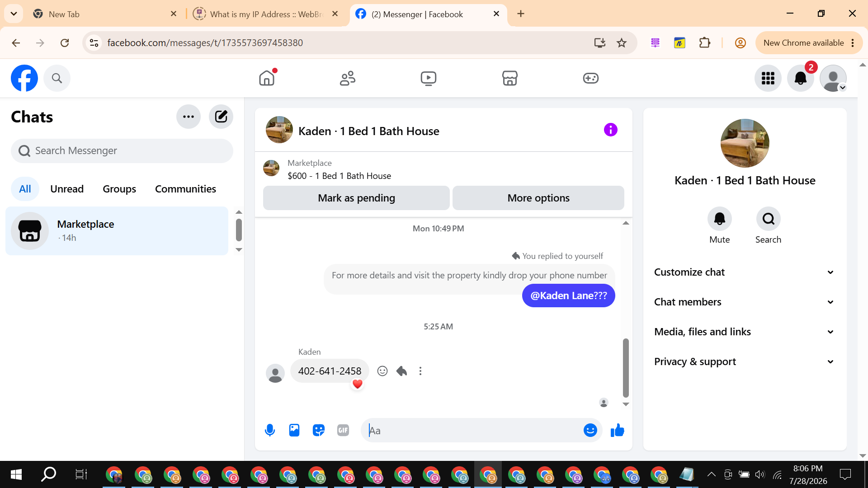Viewport: 868px width, 488px height.
Task: Switch to the New Tab browser tab
Action: coord(105,14)
